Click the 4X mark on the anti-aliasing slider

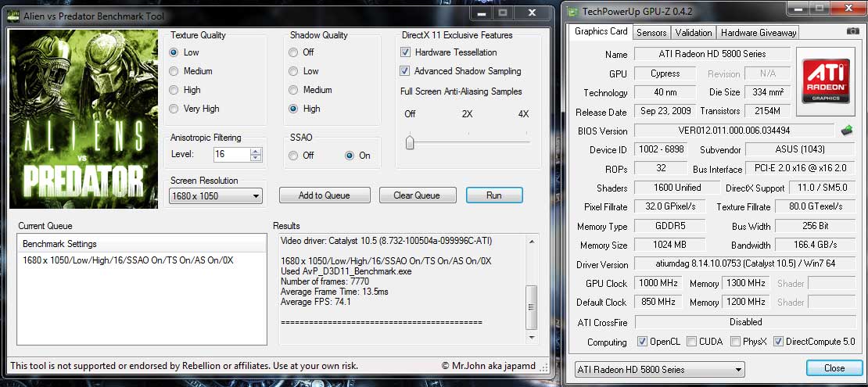524,114
